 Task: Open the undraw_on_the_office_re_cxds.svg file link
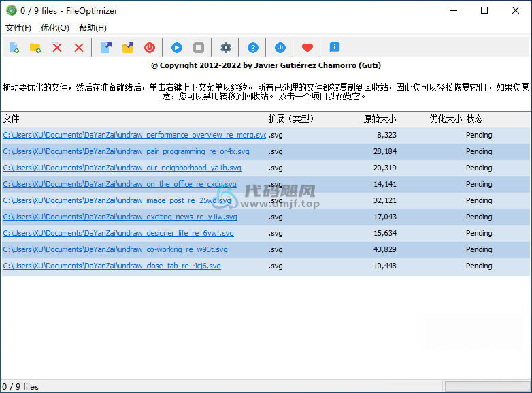click(x=120, y=184)
